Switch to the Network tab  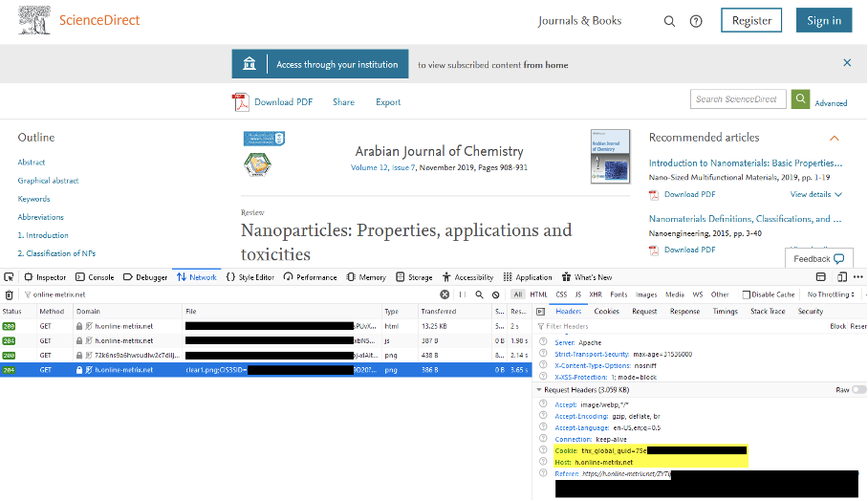[x=197, y=277]
